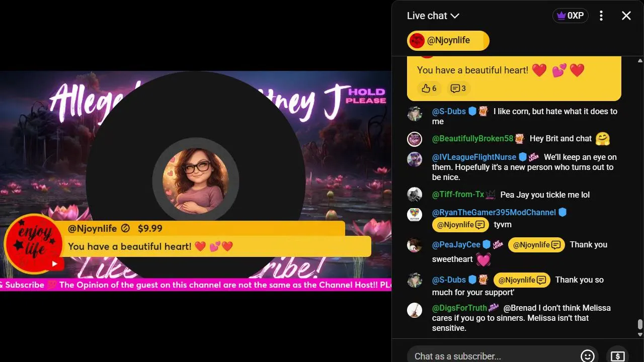Open @S-Dubs profile from corn message
This screenshot has height=362, width=644.
(x=449, y=112)
